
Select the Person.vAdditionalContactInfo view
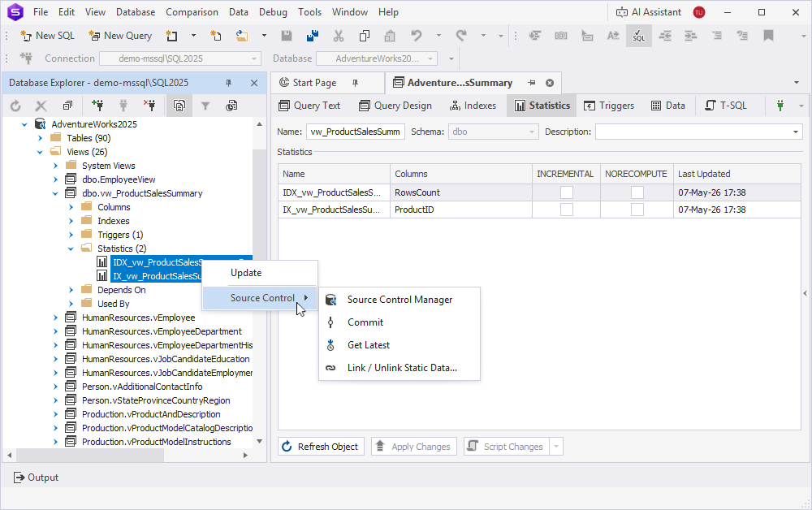pyautogui.click(x=142, y=387)
